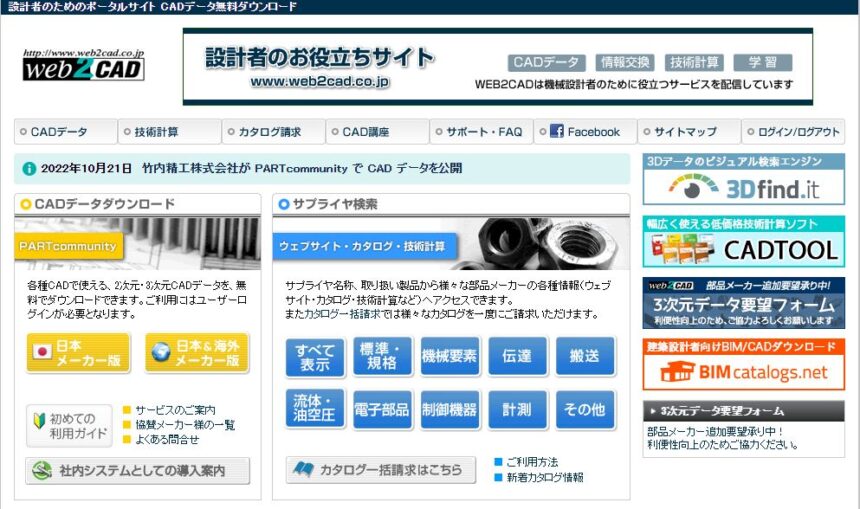
Task: Click the Japan flag icon
Action: (x=42, y=351)
